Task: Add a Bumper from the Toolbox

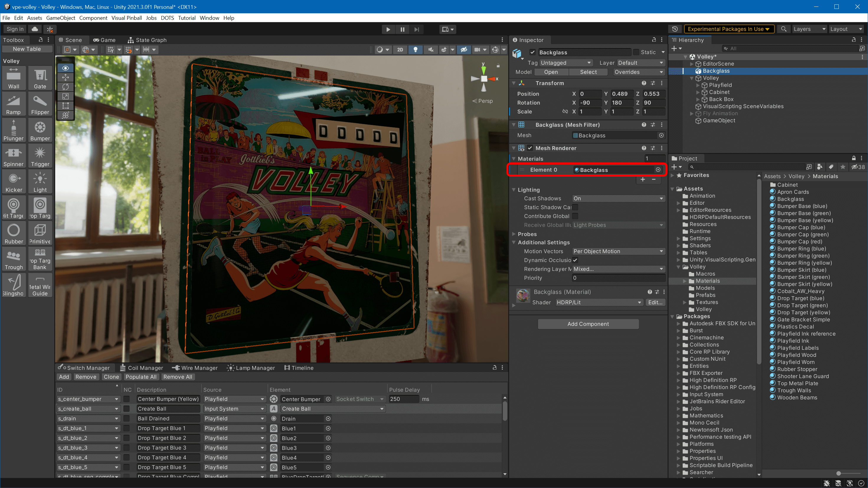Action: click(x=40, y=130)
